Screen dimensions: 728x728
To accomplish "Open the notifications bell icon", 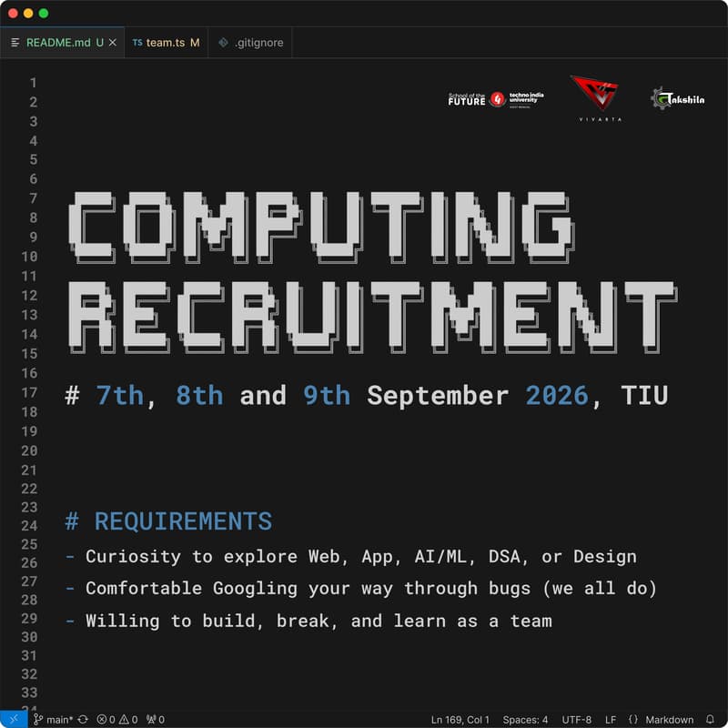I will 710,720.
